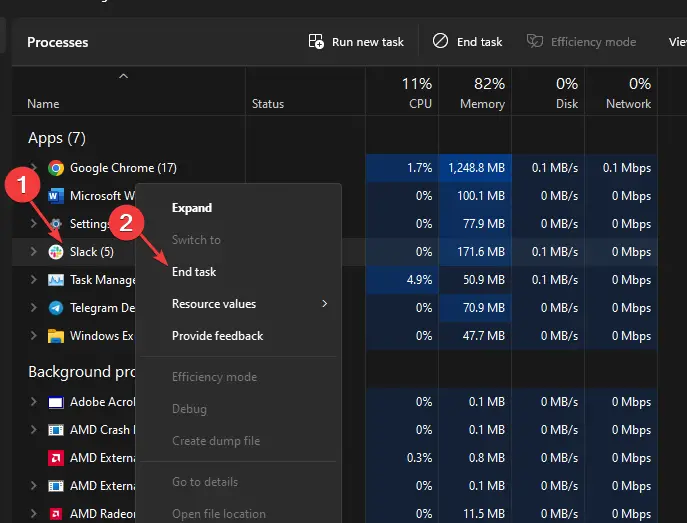Viewport: 687px width, 523px height.
Task: Click the Telegram Desktop icon
Action: (56, 308)
